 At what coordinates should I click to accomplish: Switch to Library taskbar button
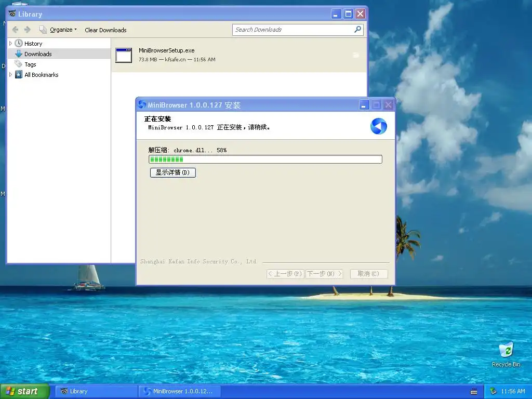pyautogui.click(x=96, y=392)
